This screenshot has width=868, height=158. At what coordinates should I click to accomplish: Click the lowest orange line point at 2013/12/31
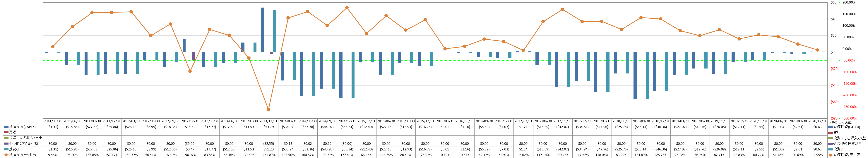[x=268, y=110]
